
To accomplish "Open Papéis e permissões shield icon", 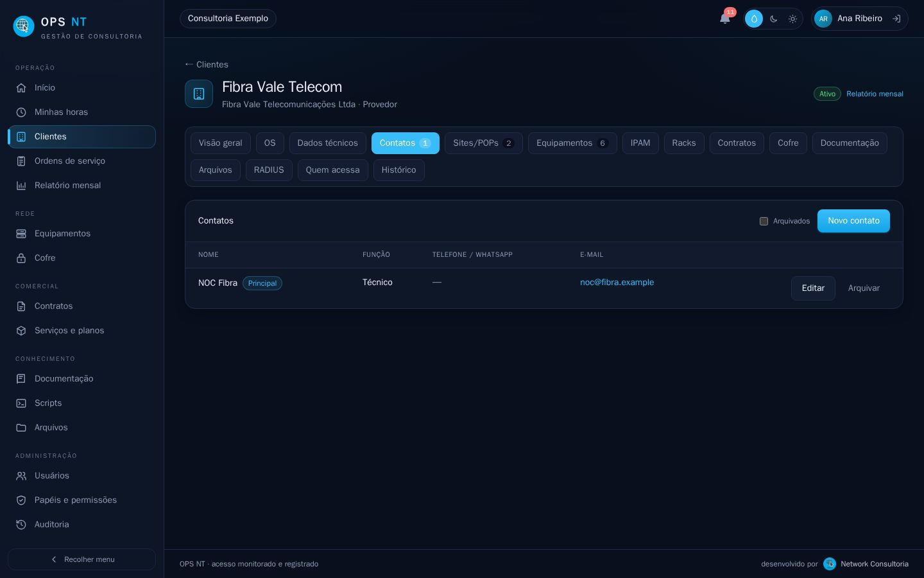I will pyautogui.click(x=21, y=500).
